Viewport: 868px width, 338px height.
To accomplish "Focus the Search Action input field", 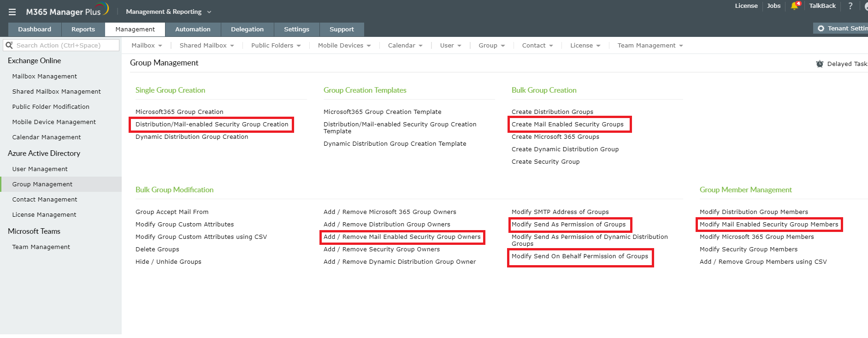I will tap(61, 45).
